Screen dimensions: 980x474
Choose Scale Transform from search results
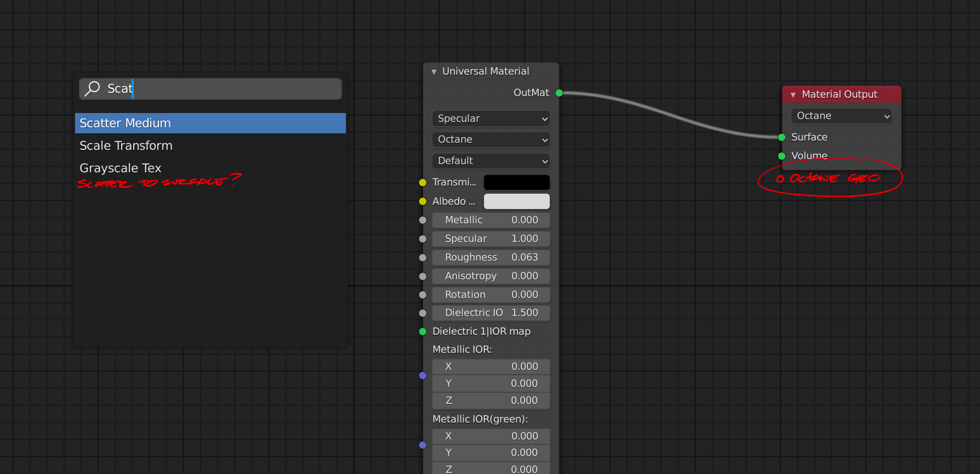coord(210,145)
